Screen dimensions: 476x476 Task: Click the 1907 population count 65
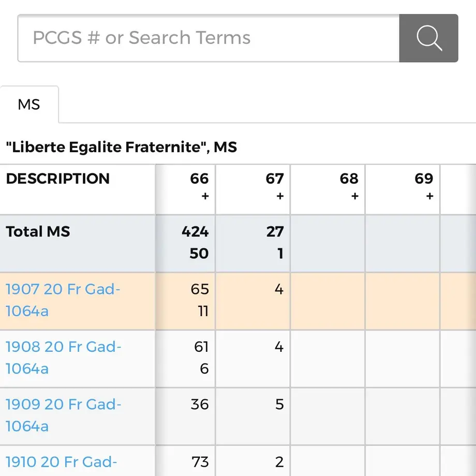pos(200,289)
